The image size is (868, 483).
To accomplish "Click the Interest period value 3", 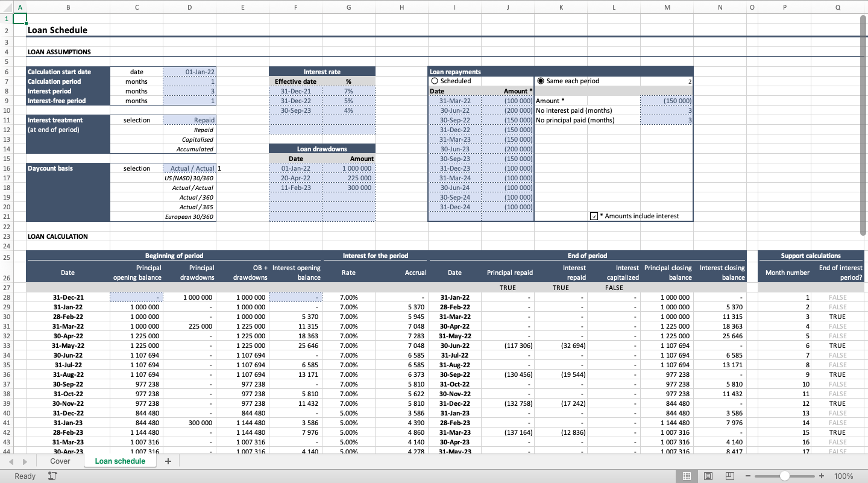I will coord(189,91).
